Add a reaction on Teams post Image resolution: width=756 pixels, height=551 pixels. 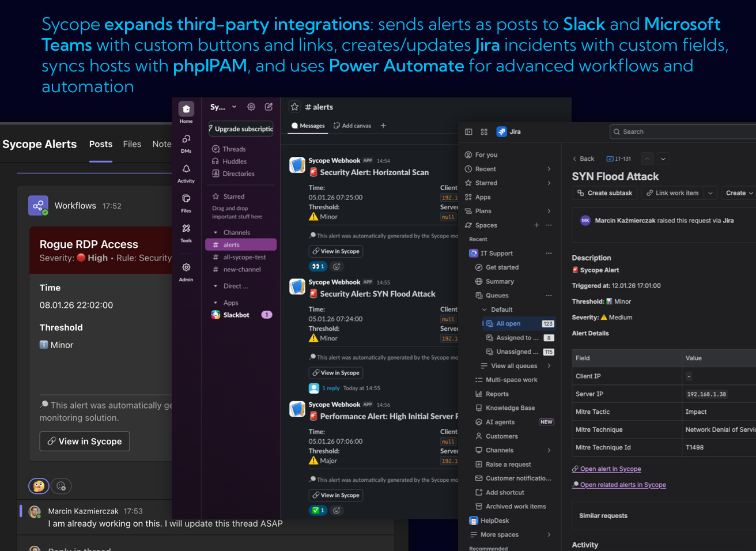click(x=62, y=486)
